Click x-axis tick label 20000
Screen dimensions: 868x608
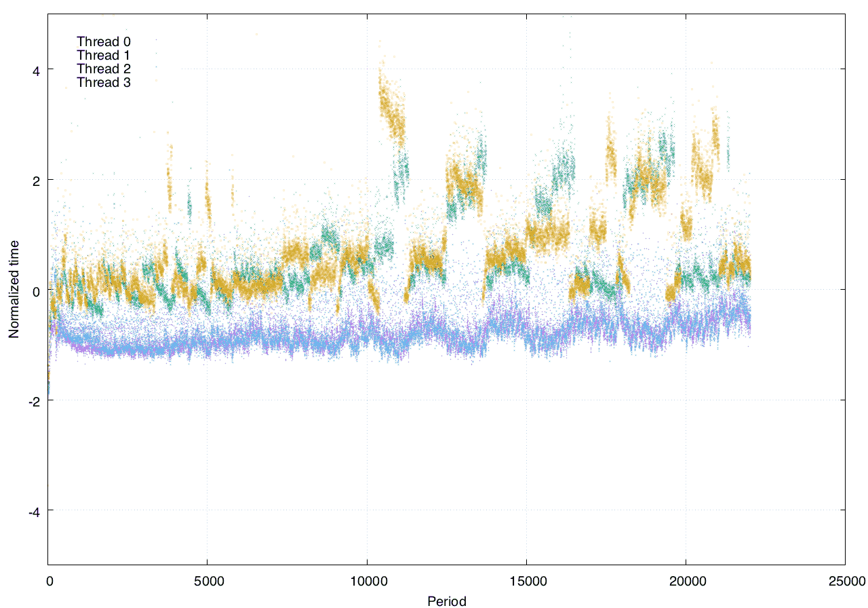click(686, 582)
